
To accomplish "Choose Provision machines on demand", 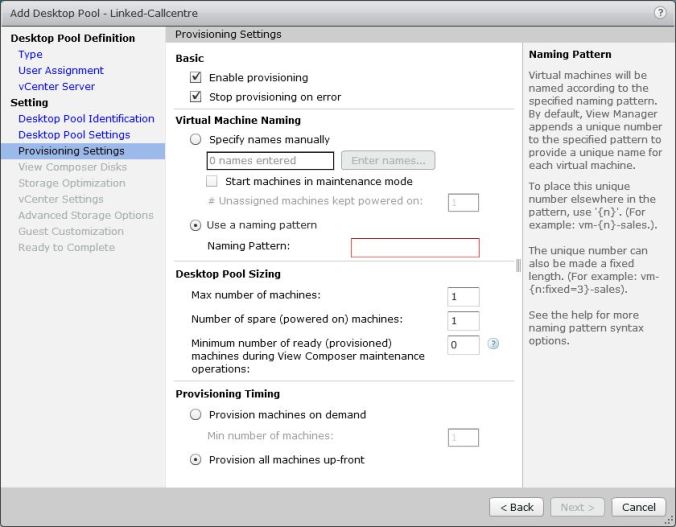I will (x=196, y=414).
